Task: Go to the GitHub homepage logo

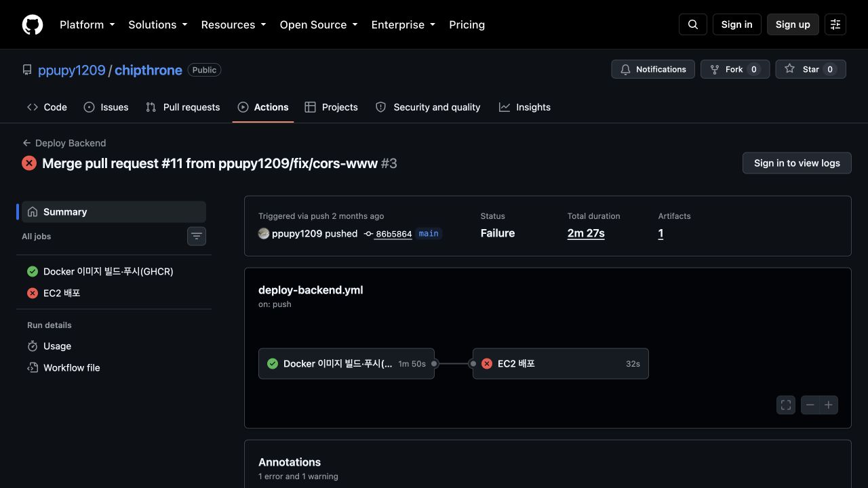Action: [x=33, y=24]
